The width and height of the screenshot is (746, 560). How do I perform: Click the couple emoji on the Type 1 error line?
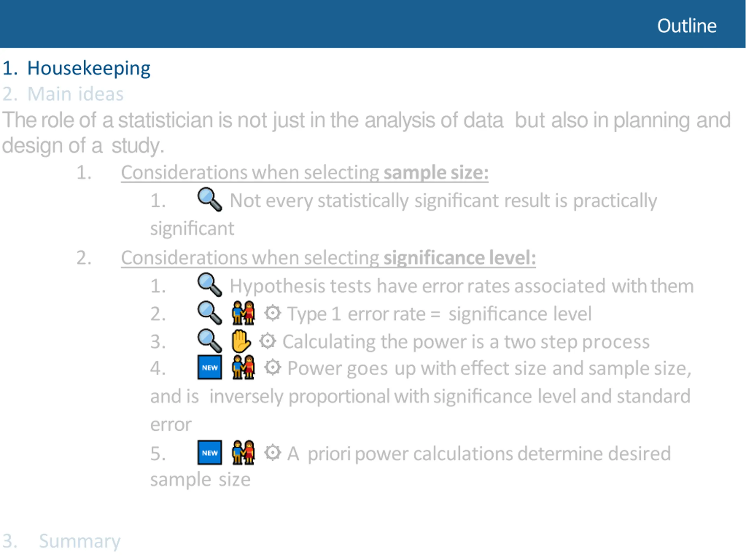tap(243, 313)
